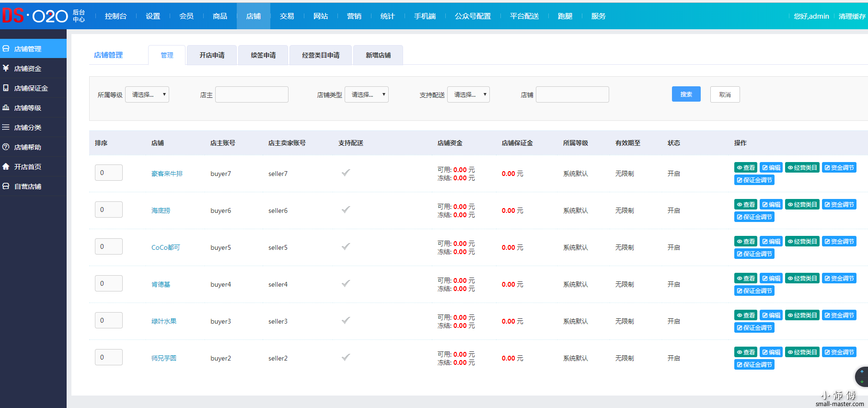
Task: Open 店铺帮助 sidebar item
Action: pos(33,147)
